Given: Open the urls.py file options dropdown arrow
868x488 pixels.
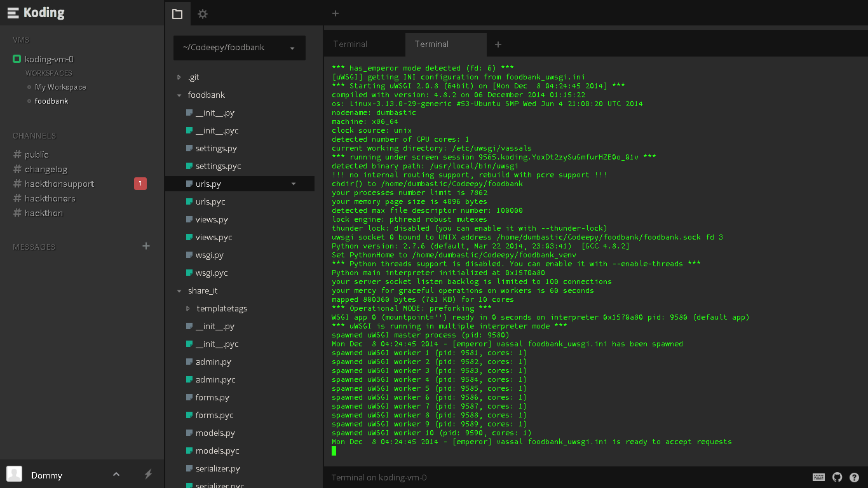Looking at the screenshot, I should (294, 184).
